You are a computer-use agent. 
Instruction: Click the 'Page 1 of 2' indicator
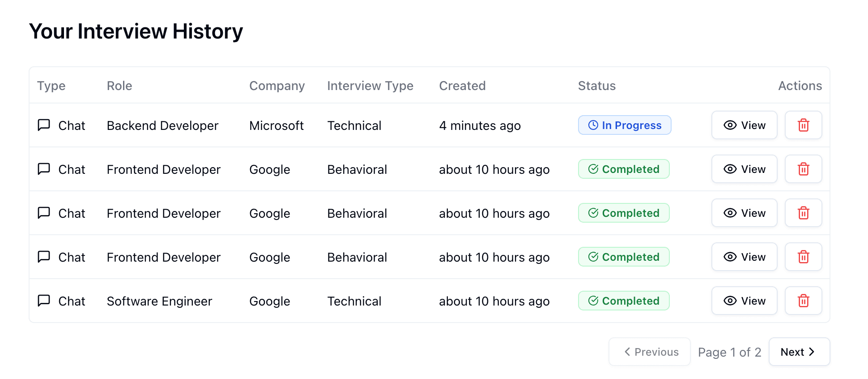point(729,352)
